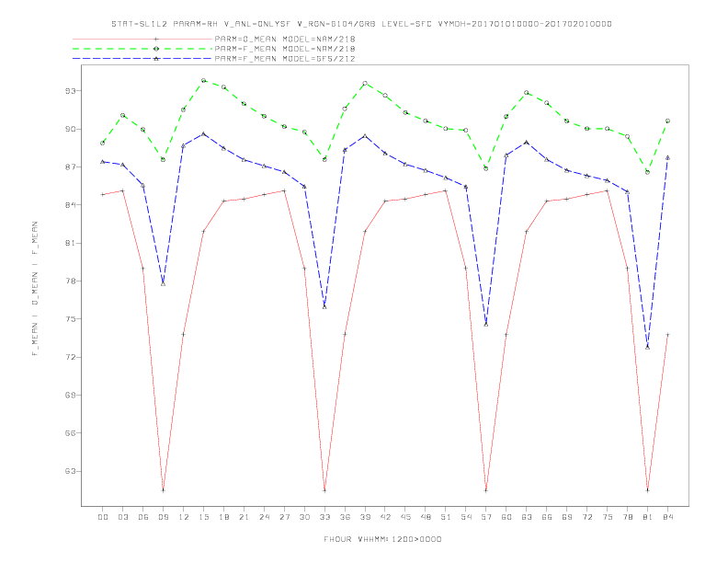
Task: Click the 81 tick label on vertical axis
Action: [x=71, y=243]
